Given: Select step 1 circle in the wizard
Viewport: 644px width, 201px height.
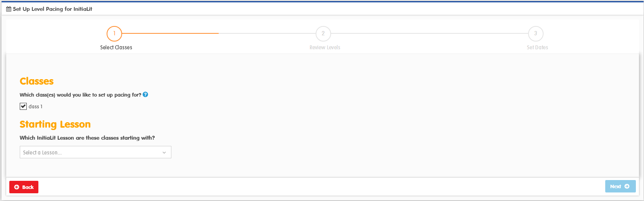Looking at the screenshot, I should point(114,33).
